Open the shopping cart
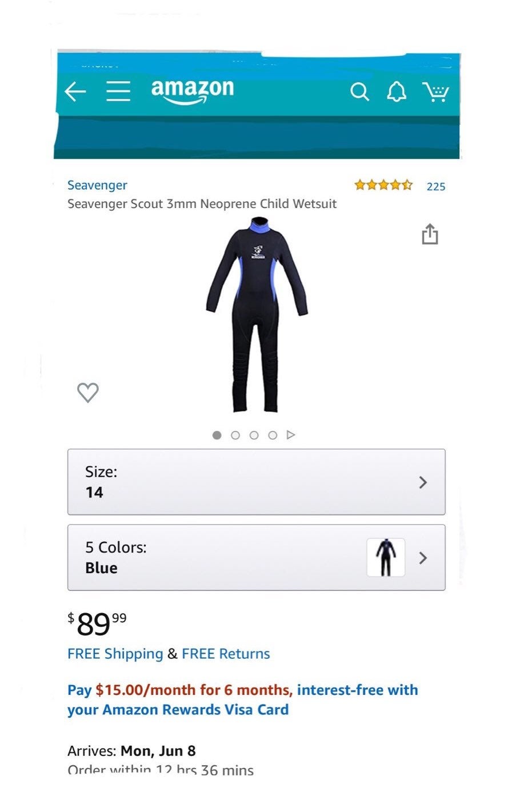Viewport: 512px width, 812px height. click(x=436, y=91)
